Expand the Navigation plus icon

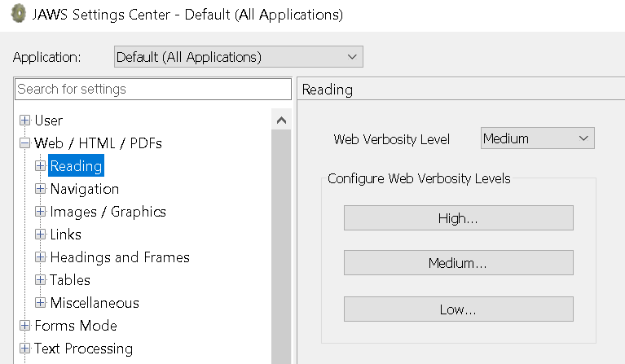click(x=40, y=189)
